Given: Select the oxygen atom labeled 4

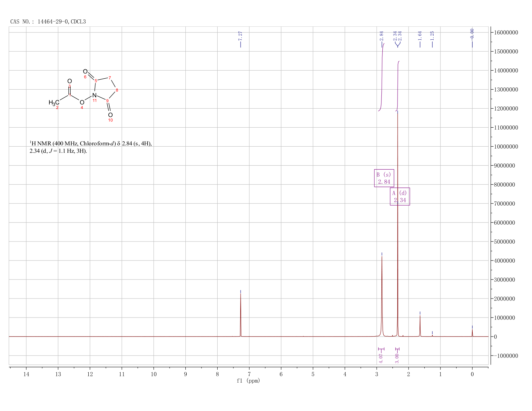Looking at the screenshot, I should [82, 103].
